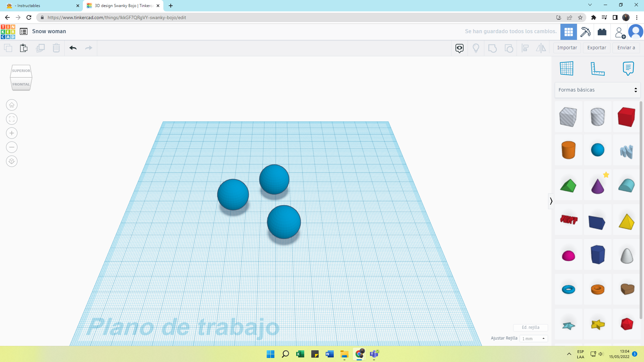Select the red box shape

point(626,117)
